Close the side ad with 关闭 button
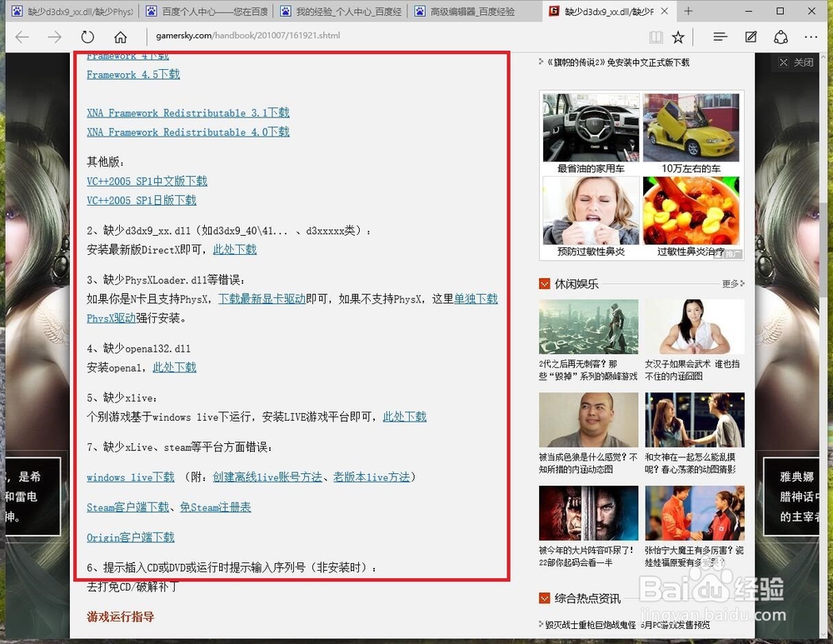Screen dimensions: 833x644 click(x=797, y=62)
